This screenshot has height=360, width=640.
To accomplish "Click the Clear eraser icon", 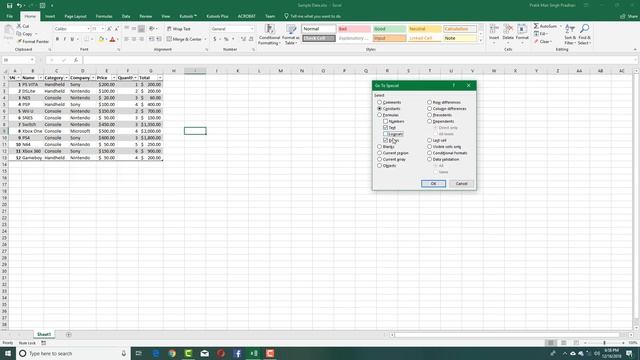I will tap(536, 42).
